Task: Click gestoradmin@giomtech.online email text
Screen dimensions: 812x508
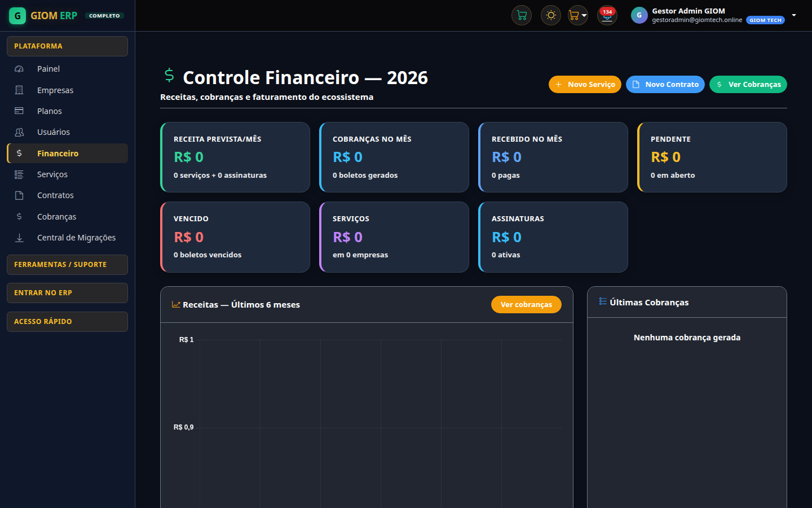Action: click(x=697, y=20)
